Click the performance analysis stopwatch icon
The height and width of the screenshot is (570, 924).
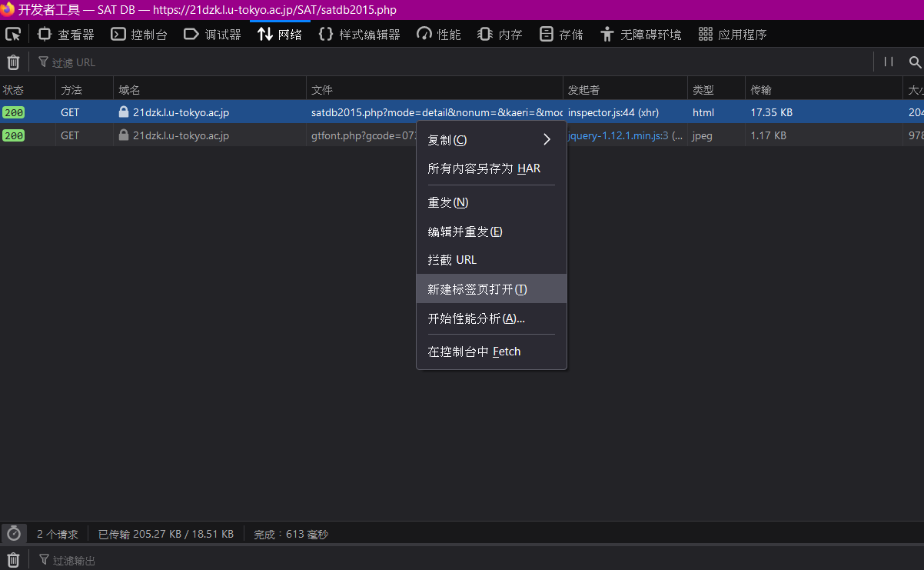(x=14, y=533)
